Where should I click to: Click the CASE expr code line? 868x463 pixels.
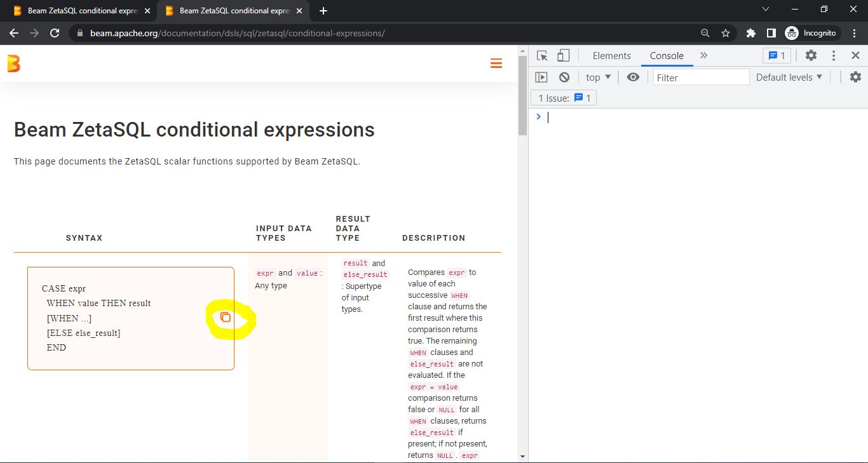pyautogui.click(x=64, y=288)
